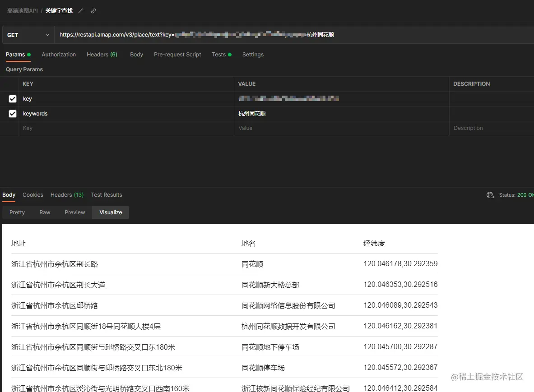Click the blurred key value field
The width and height of the screenshot is (534, 392).
(x=288, y=99)
